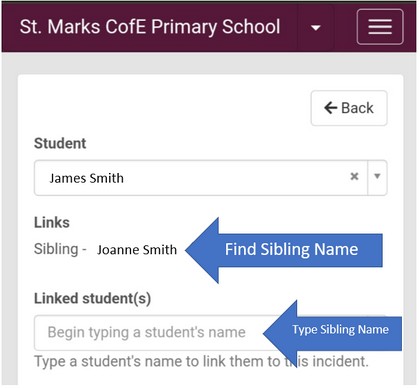Expand the Student dropdown arrow
This screenshot has width=420, height=388.
coord(377,176)
